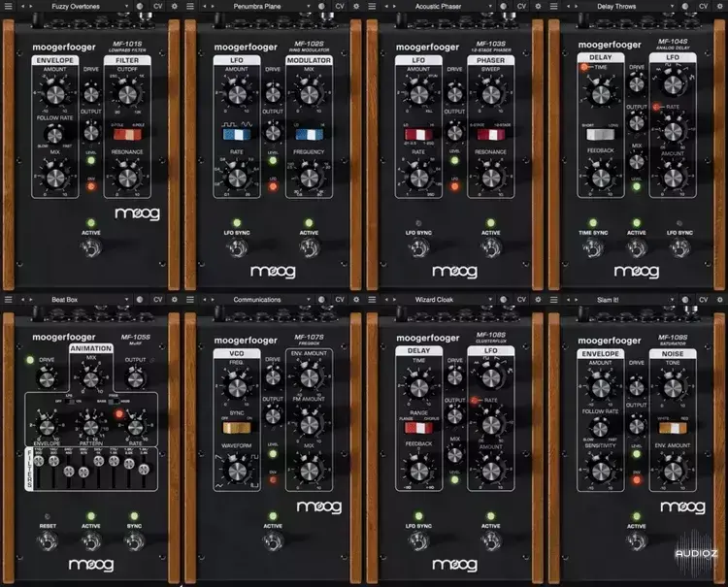Click the MF-104S delay Feedback knob
Image resolution: width=728 pixels, height=587 pixels.
point(600,178)
